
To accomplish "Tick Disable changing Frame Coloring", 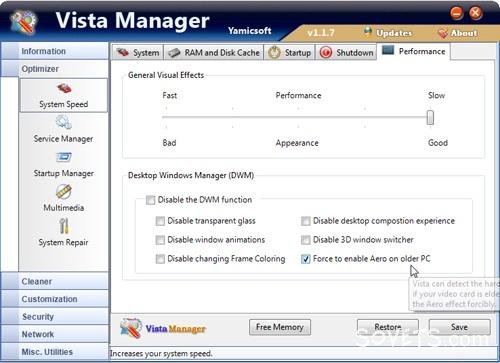I will click(x=160, y=259).
